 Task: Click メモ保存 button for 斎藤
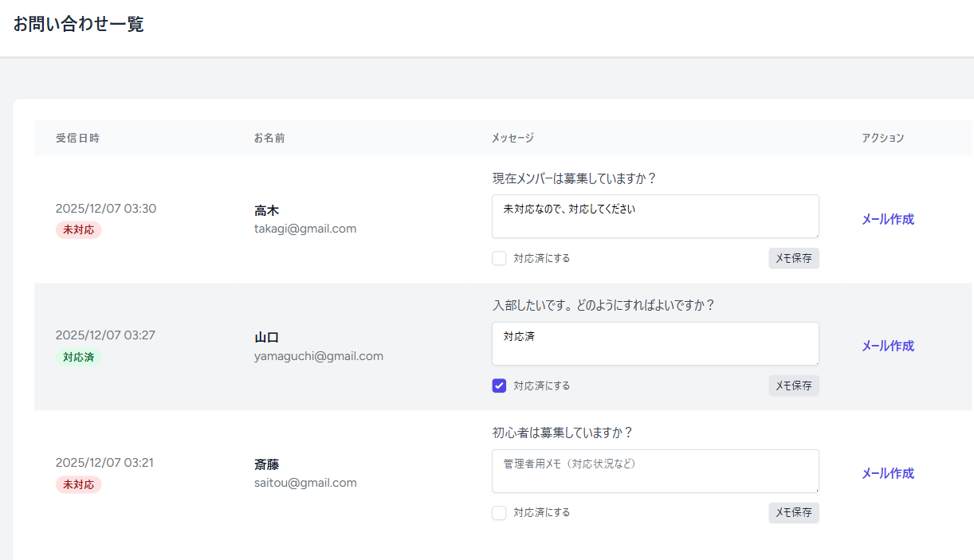(x=793, y=513)
